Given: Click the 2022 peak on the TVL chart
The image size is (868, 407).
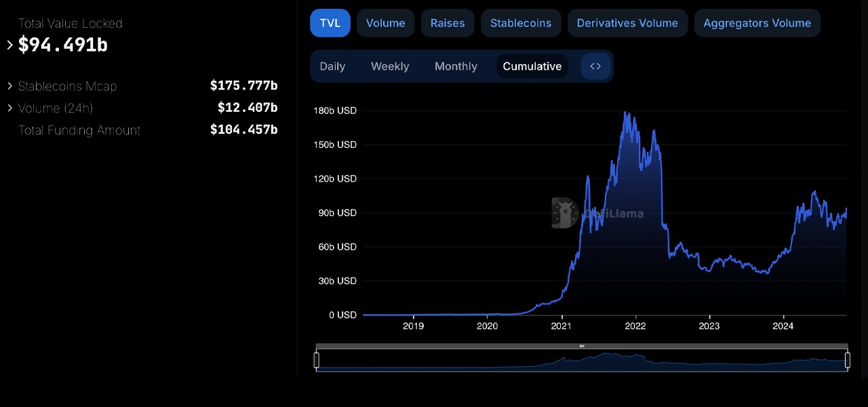Looking at the screenshot, I should click(x=625, y=112).
